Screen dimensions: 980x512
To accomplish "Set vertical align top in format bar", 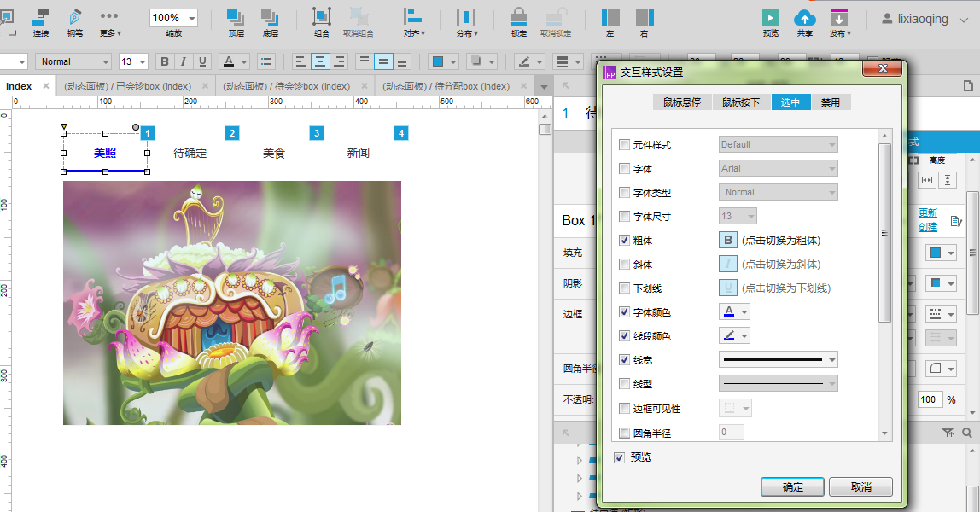I will (x=364, y=61).
